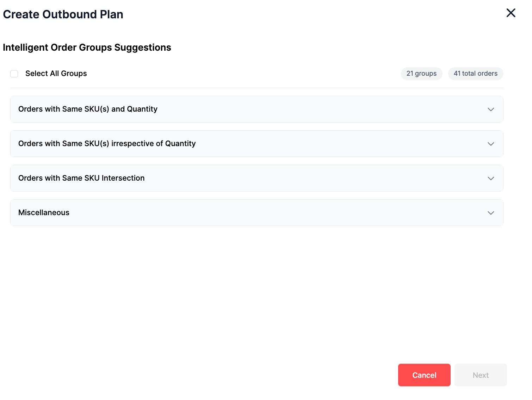Expand 'Same SKU Intersection' chevron arrow
This screenshot has width=532, height=400.
click(490, 179)
